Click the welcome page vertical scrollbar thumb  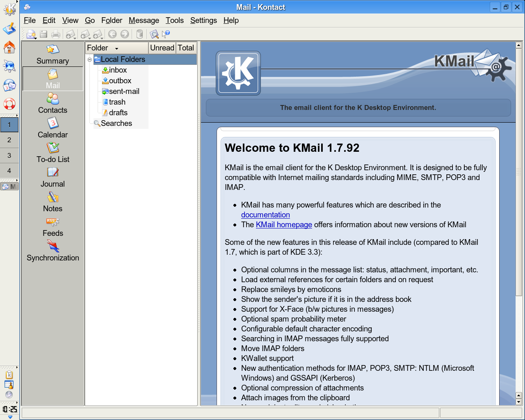click(519, 172)
